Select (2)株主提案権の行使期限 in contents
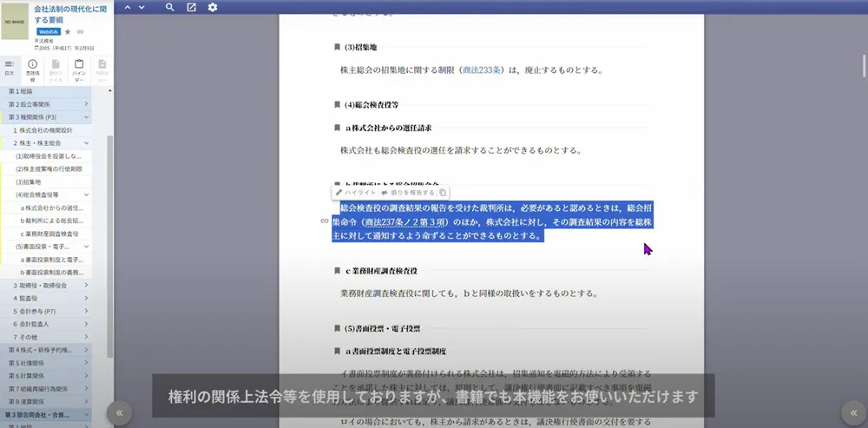Image resolution: width=868 pixels, height=428 pixels. click(49, 169)
